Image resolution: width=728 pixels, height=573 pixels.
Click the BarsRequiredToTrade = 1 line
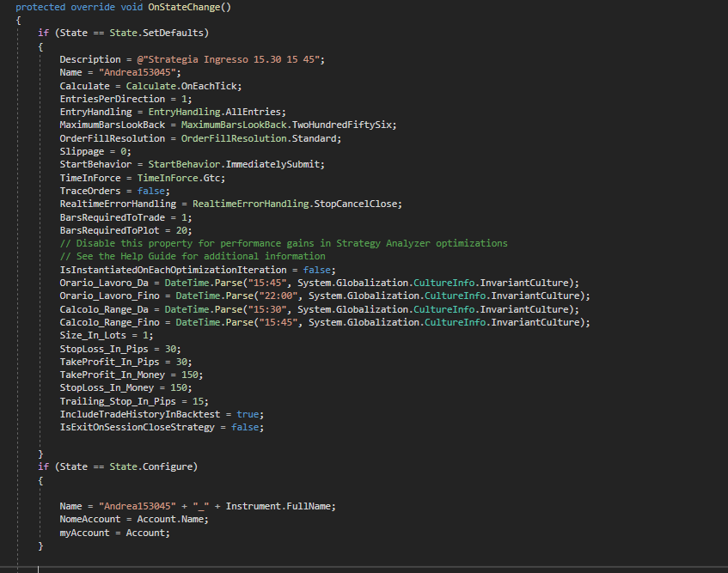(x=125, y=217)
